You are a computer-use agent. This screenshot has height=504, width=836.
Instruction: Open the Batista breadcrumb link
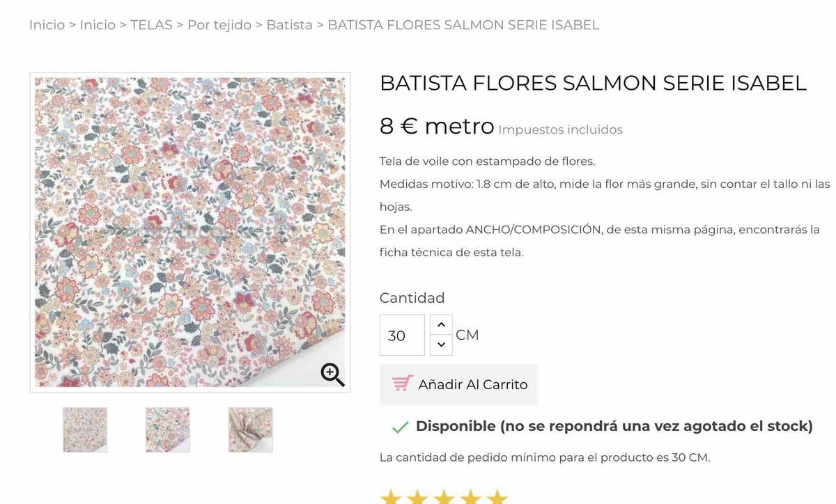click(289, 25)
